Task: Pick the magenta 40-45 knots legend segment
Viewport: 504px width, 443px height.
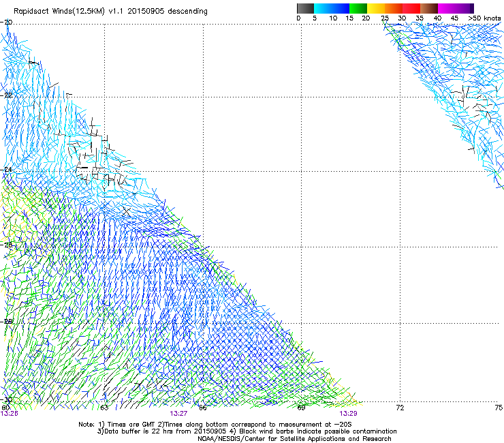Action: click(x=447, y=8)
